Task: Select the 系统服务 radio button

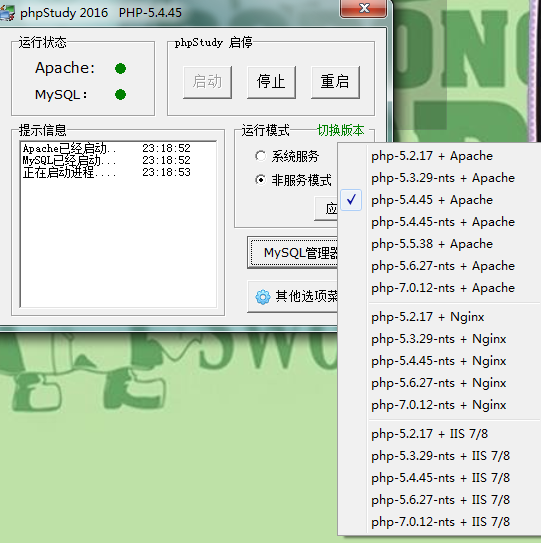Action: (x=260, y=156)
